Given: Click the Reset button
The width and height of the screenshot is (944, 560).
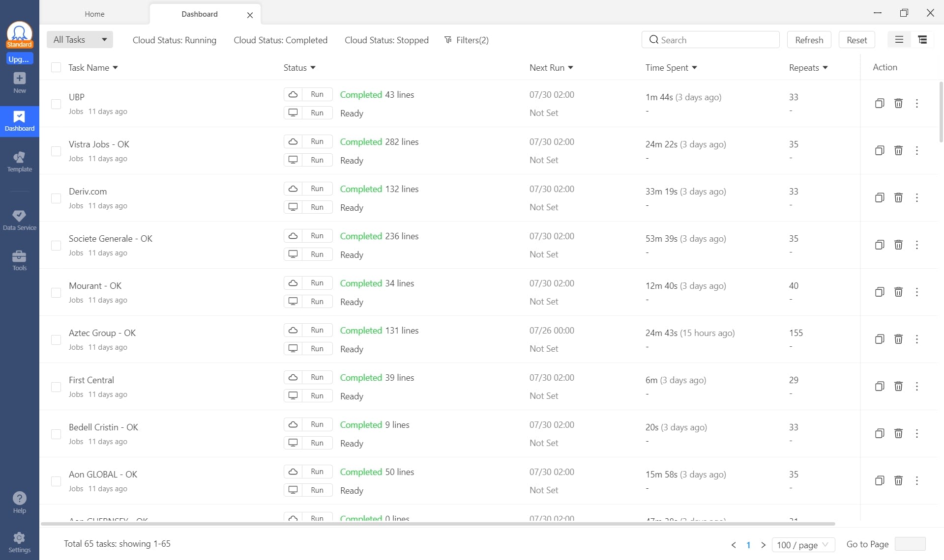Looking at the screenshot, I should click(x=857, y=40).
